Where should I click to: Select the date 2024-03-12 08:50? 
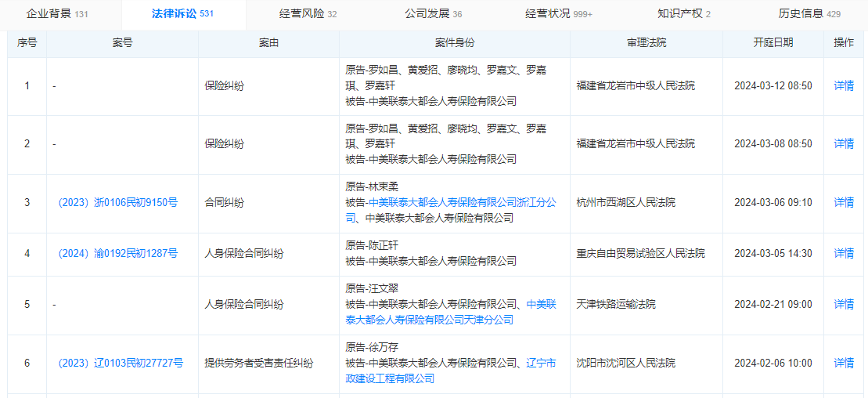click(x=773, y=86)
